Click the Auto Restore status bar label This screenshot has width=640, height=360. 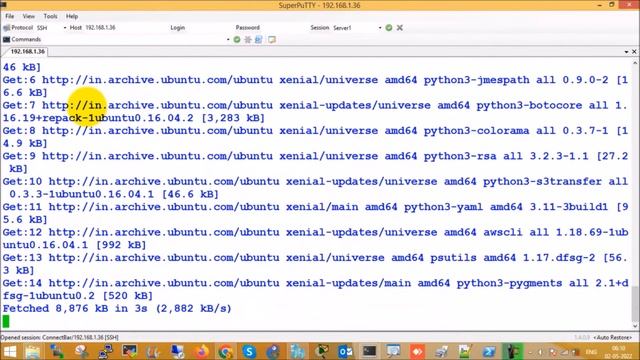pos(612,338)
